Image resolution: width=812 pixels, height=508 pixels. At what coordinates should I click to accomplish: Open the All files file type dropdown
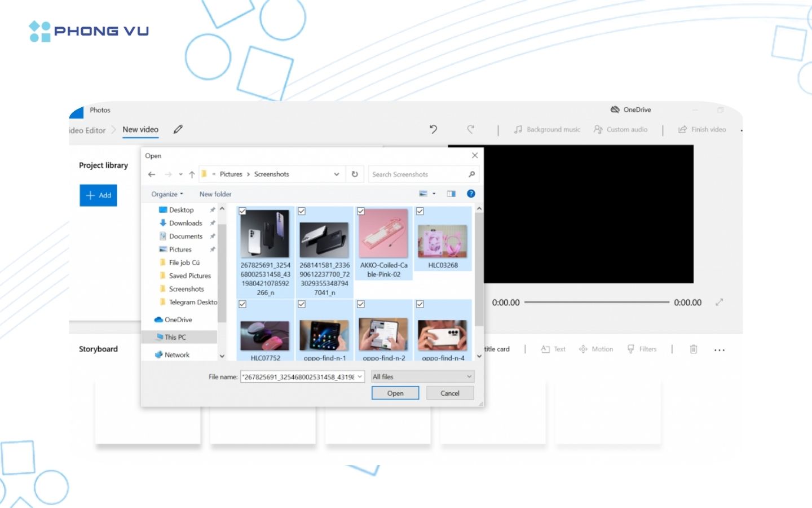click(x=422, y=376)
